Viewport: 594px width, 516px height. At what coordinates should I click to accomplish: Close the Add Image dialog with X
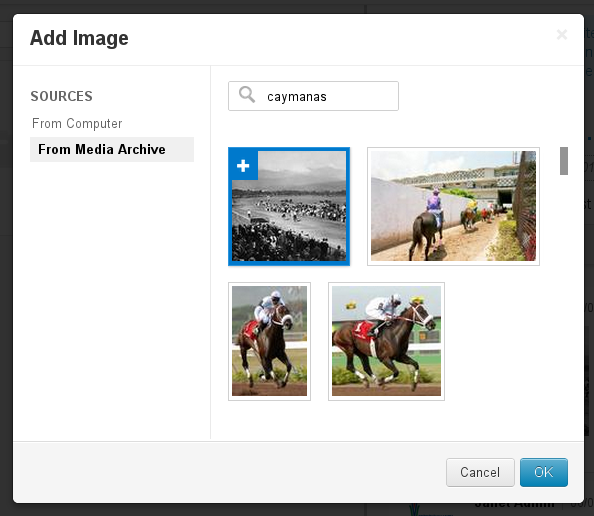(562, 34)
